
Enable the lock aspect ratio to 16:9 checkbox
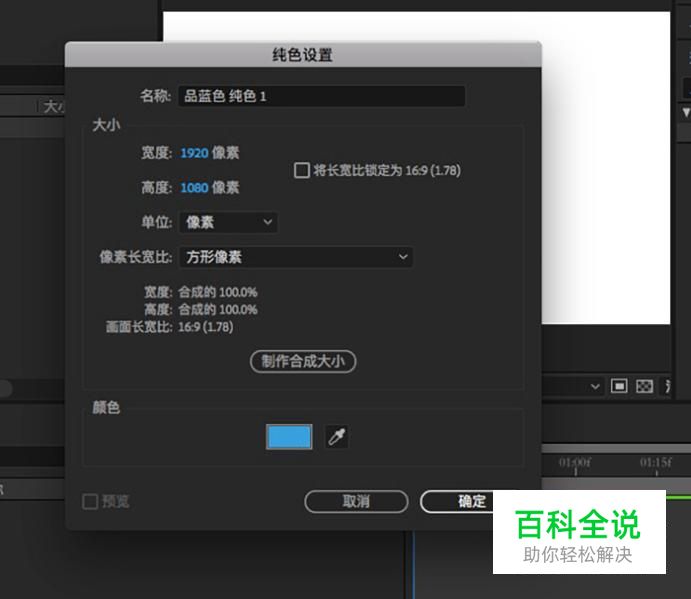tap(302, 170)
